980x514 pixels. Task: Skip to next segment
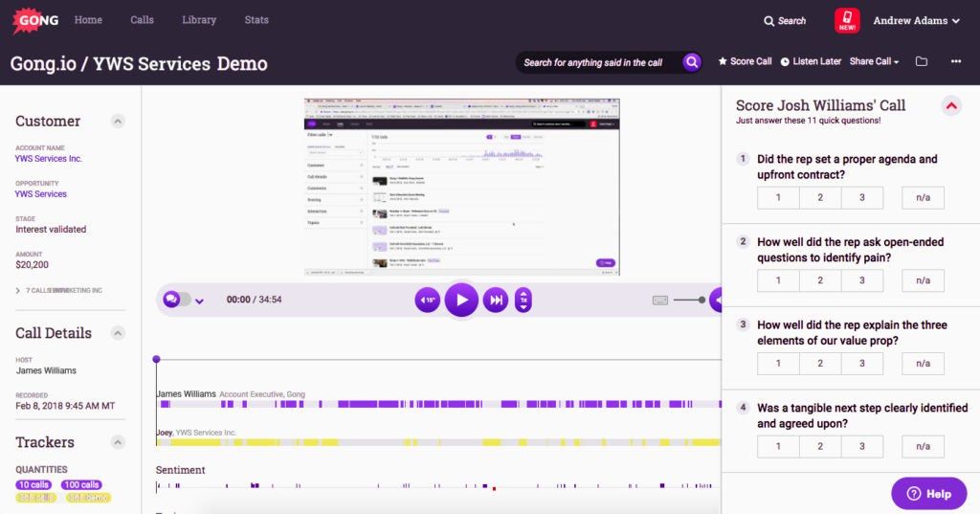click(x=497, y=301)
